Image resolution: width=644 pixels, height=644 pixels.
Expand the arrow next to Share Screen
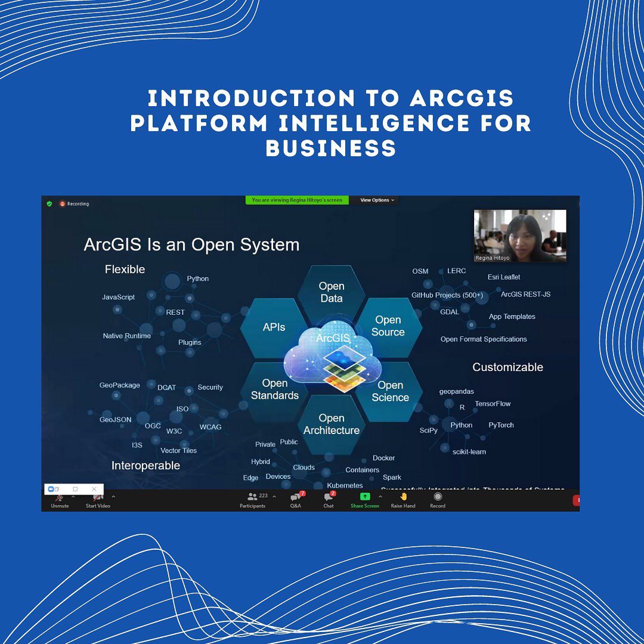point(380,496)
